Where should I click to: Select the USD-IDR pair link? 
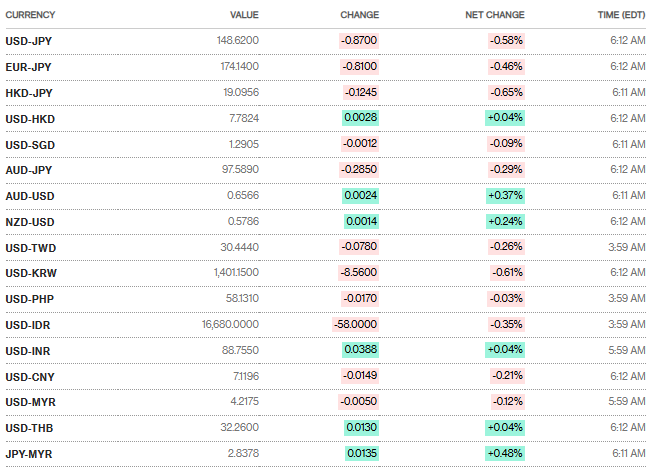pos(28,324)
